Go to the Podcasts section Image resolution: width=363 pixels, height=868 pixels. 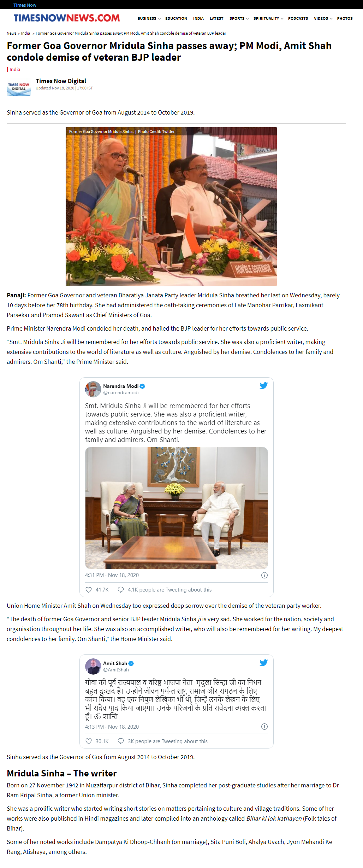[x=298, y=18]
